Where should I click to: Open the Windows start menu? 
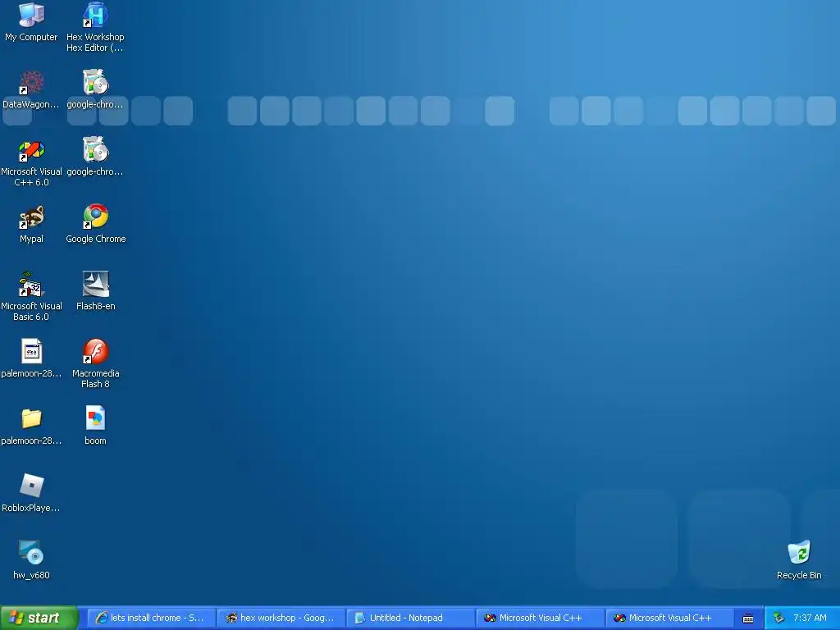point(39,618)
